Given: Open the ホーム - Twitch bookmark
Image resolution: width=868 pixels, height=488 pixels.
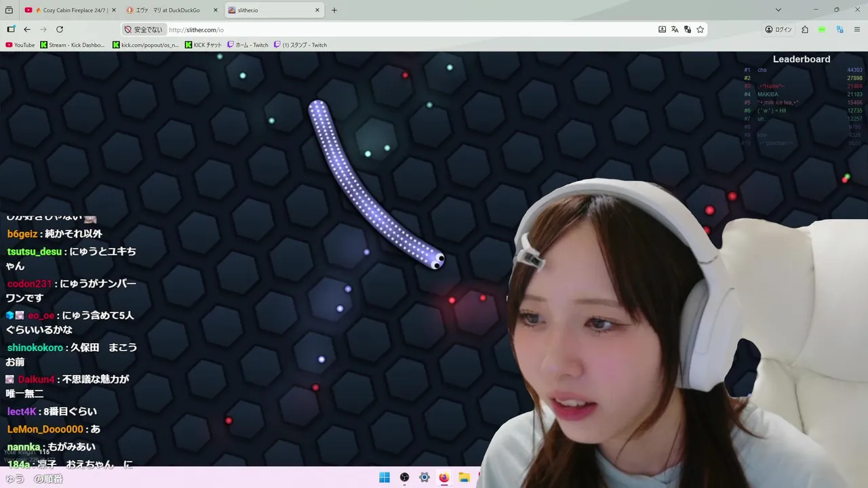Looking at the screenshot, I should (x=248, y=45).
